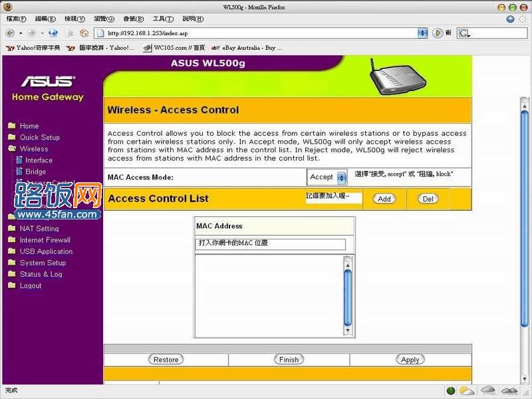This screenshot has width=532, height=399.
Task: Click Del button in Access Control List
Action: pos(428,199)
